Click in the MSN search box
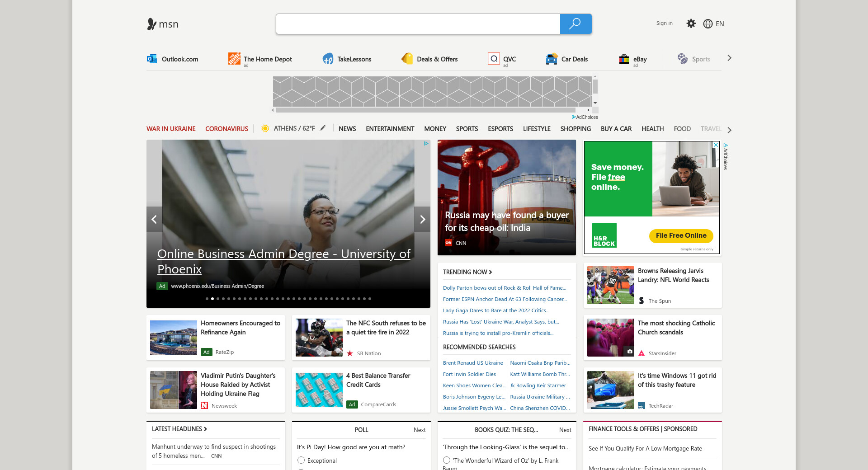The height and width of the screenshot is (470, 868). tap(418, 24)
